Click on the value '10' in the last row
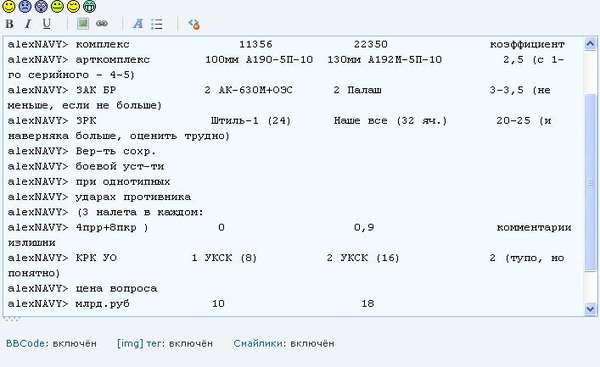The width and height of the screenshot is (600, 367). point(218,304)
